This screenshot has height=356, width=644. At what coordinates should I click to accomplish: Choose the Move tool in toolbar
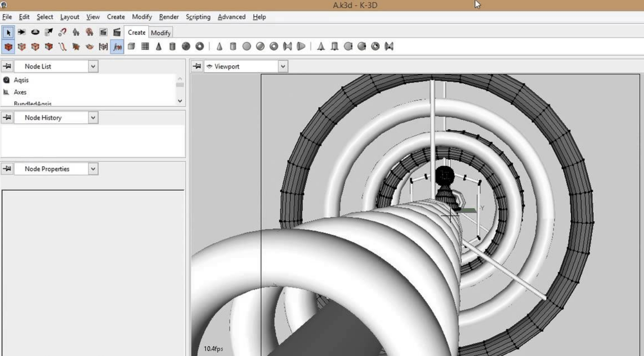coord(21,32)
